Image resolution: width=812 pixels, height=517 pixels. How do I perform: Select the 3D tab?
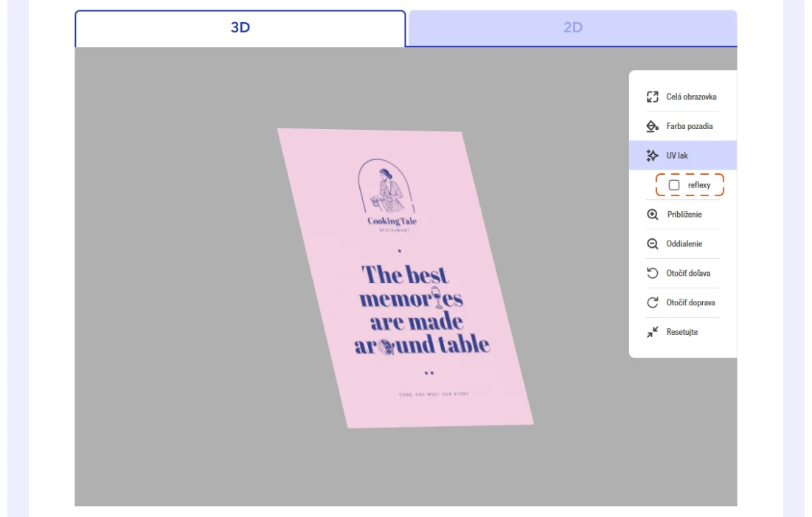click(240, 28)
